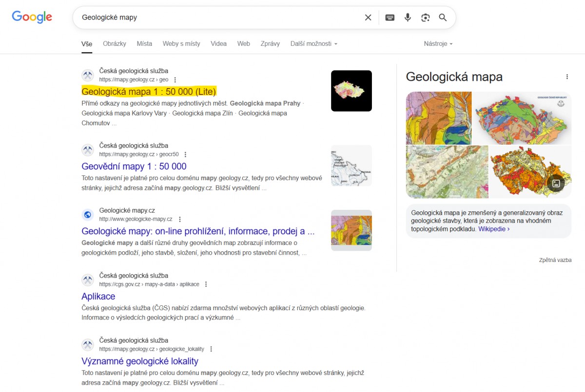Image resolution: width=585 pixels, height=392 pixels.
Task: Switch to the Web tab
Action: tap(244, 44)
